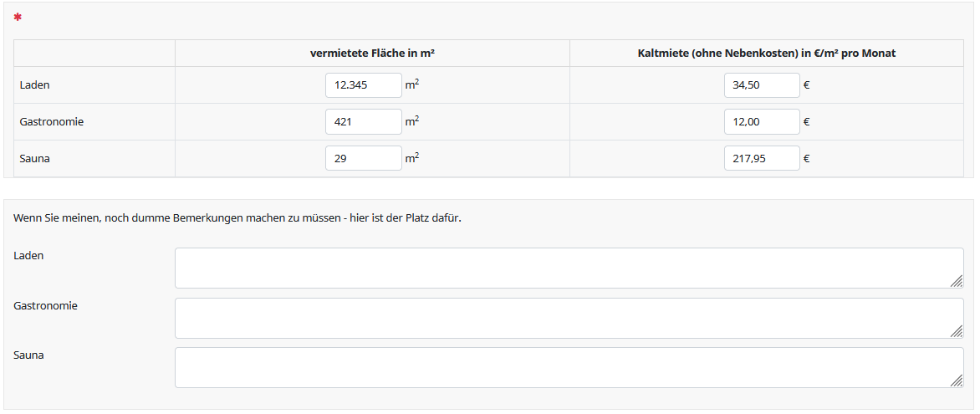Image resolution: width=980 pixels, height=414 pixels.
Task: Click the Laden remarks text area
Action: click(x=569, y=268)
